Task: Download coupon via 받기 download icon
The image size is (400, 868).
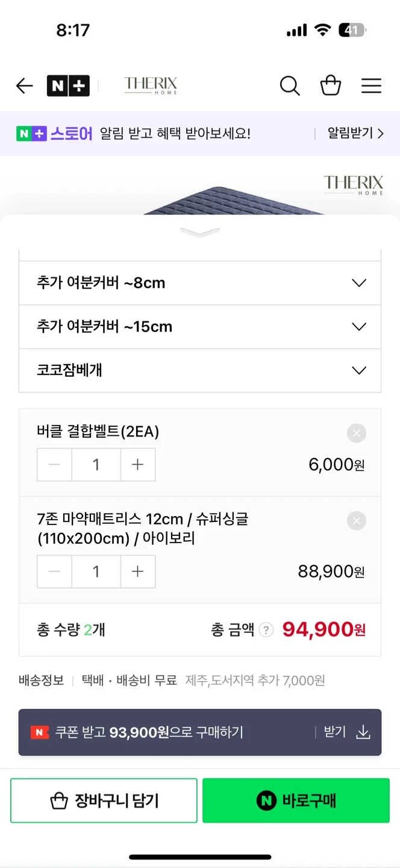Action: tap(363, 732)
